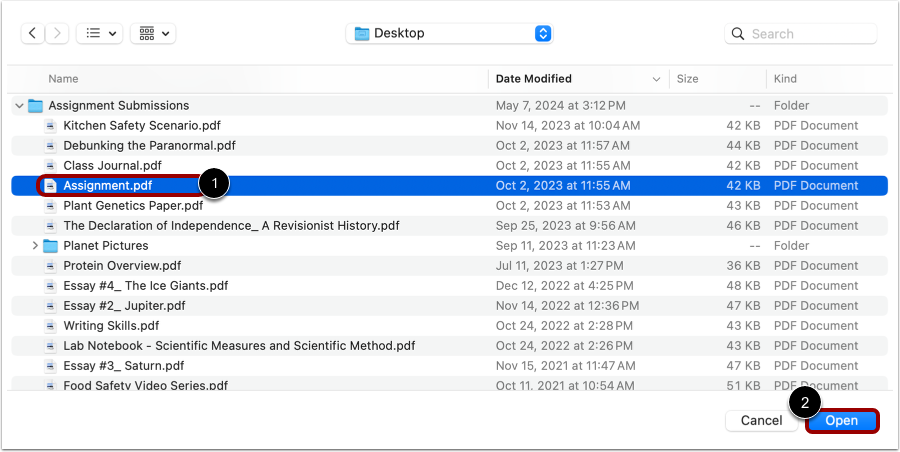Click the Assignment Submissions folder icon
This screenshot has height=452, width=900.
[x=36, y=105]
